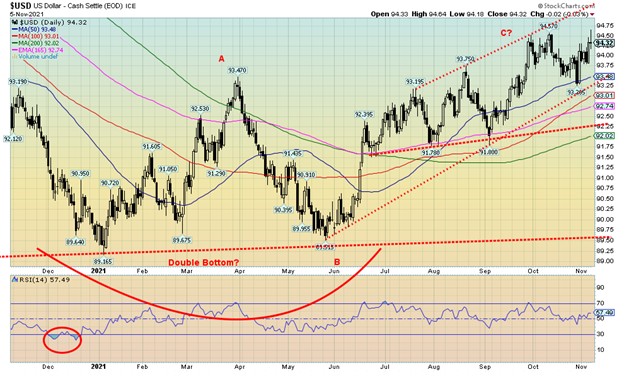Click the 91.435 price label
The width and height of the screenshot is (624, 372).
pos(292,154)
